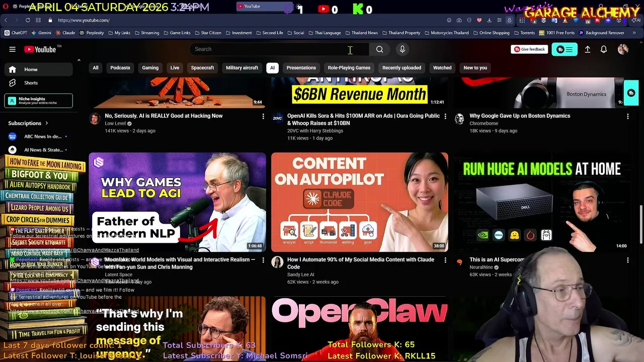
Task: Open Perplexity bookmark
Action: click(91, 33)
